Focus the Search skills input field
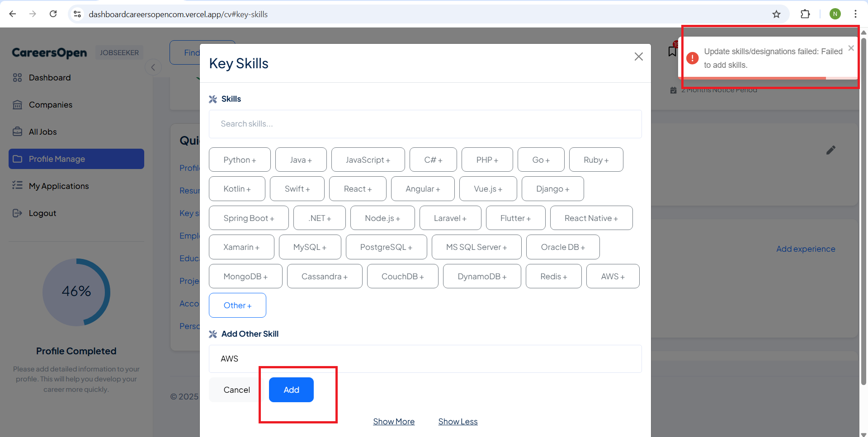868x437 pixels. pyautogui.click(x=425, y=124)
